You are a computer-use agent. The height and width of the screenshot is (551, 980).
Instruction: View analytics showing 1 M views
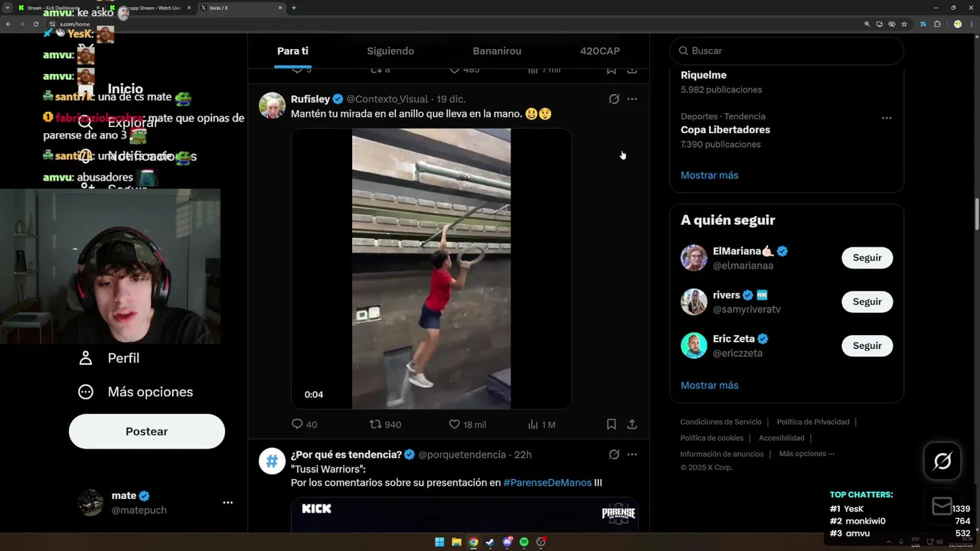541,424
